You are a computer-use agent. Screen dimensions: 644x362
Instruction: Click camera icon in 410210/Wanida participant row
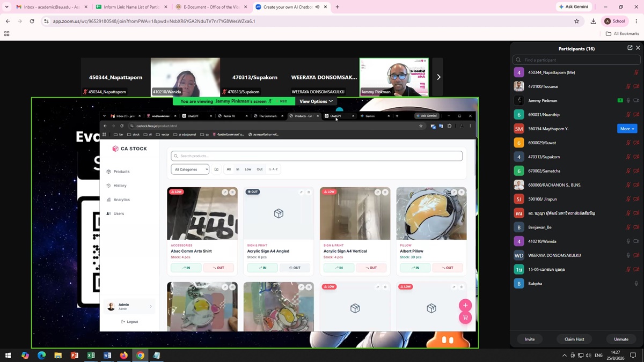point(636,241)
